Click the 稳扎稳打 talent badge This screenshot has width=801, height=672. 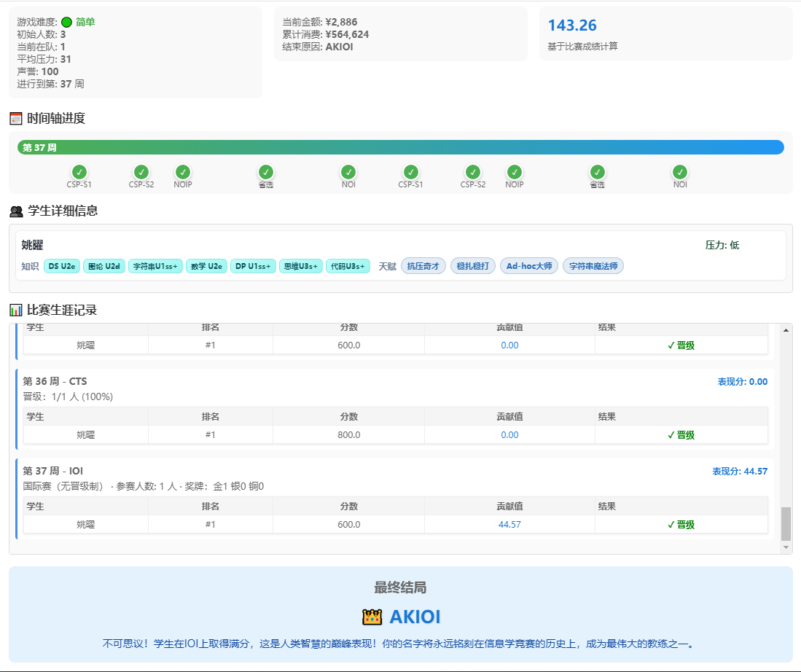point(473,266)
